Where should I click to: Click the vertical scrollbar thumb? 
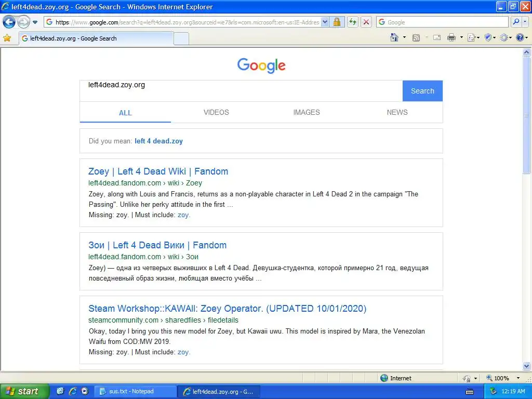point(527,115)
